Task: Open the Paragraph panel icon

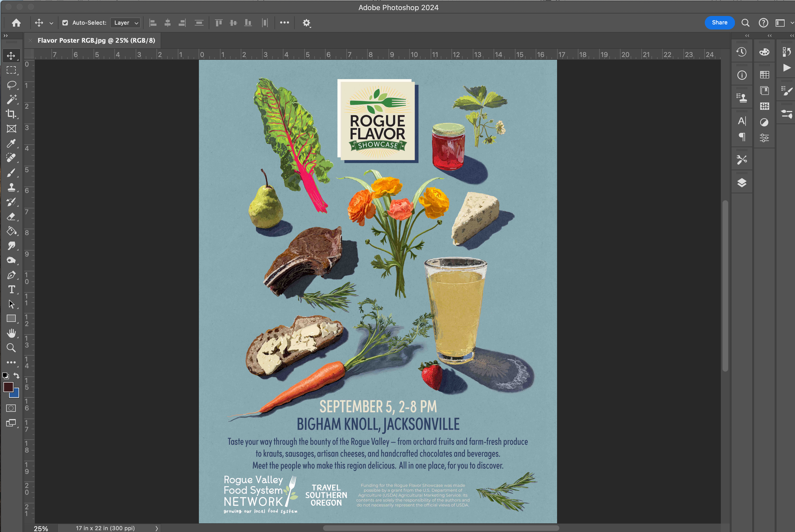Action: pyautogui.click(x=742, y=137)
